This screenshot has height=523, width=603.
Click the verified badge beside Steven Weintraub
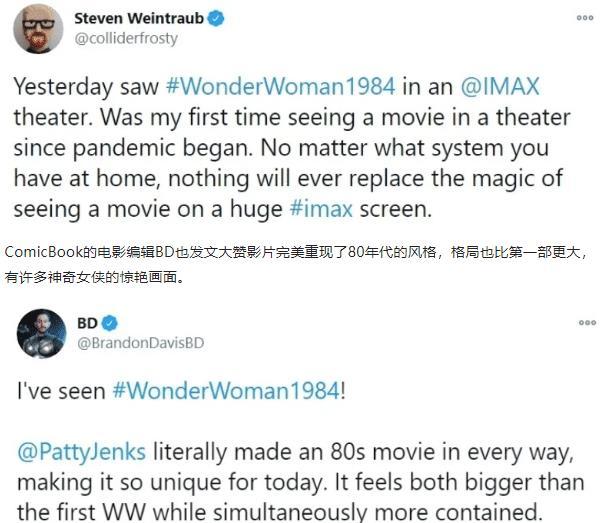coord(216,18)
